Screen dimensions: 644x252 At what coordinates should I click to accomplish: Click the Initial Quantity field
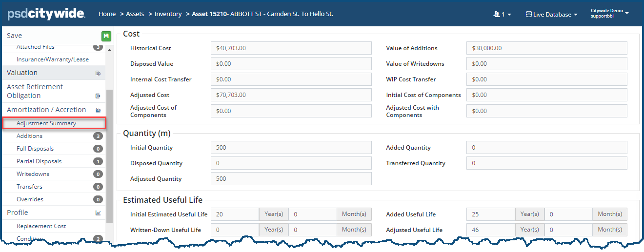(291, 148)
